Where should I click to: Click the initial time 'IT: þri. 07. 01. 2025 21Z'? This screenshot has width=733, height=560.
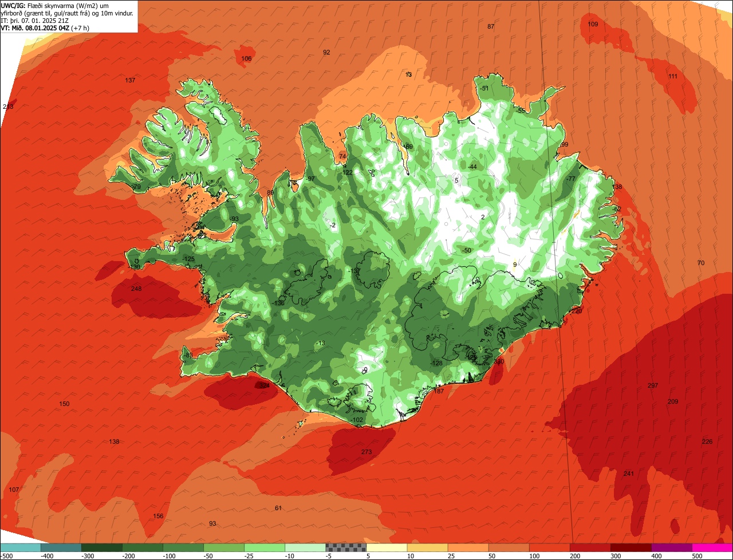tap(36, 20)
